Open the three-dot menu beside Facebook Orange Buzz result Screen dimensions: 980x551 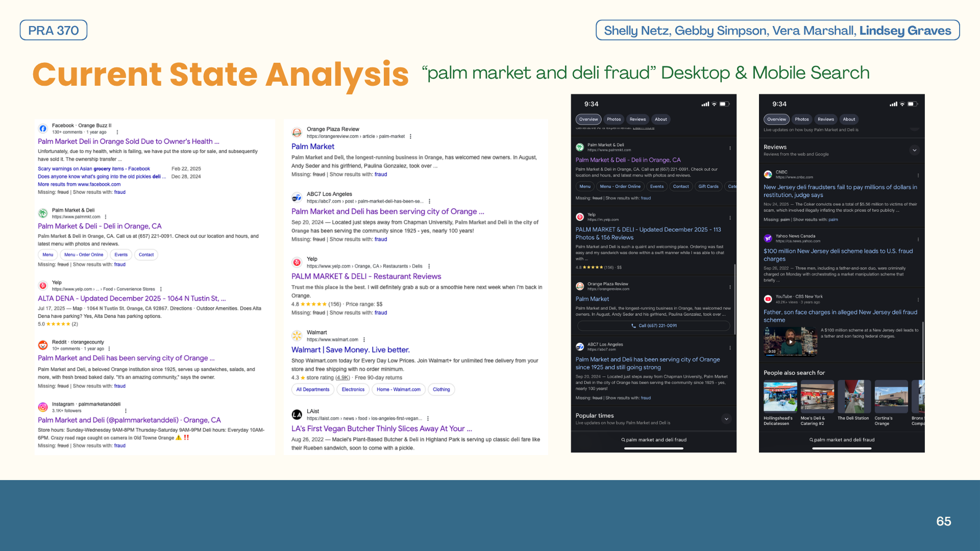pyautogui.click(x=117, y=132)
